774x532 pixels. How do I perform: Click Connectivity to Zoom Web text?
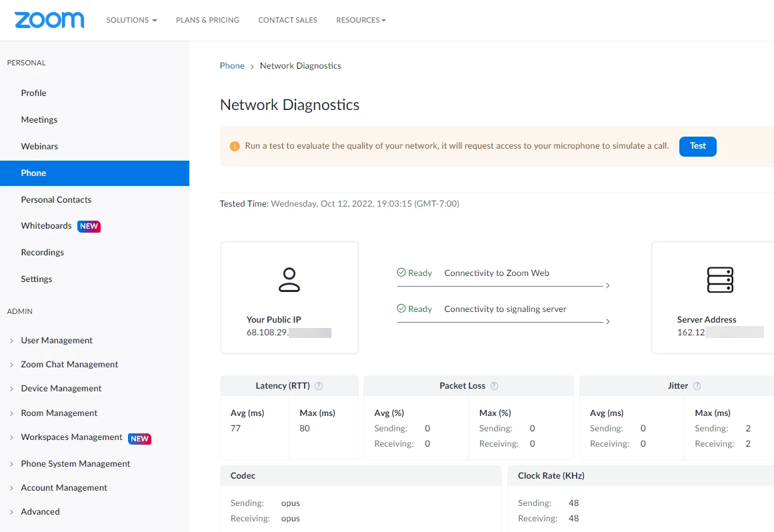(x=497, y=273)
